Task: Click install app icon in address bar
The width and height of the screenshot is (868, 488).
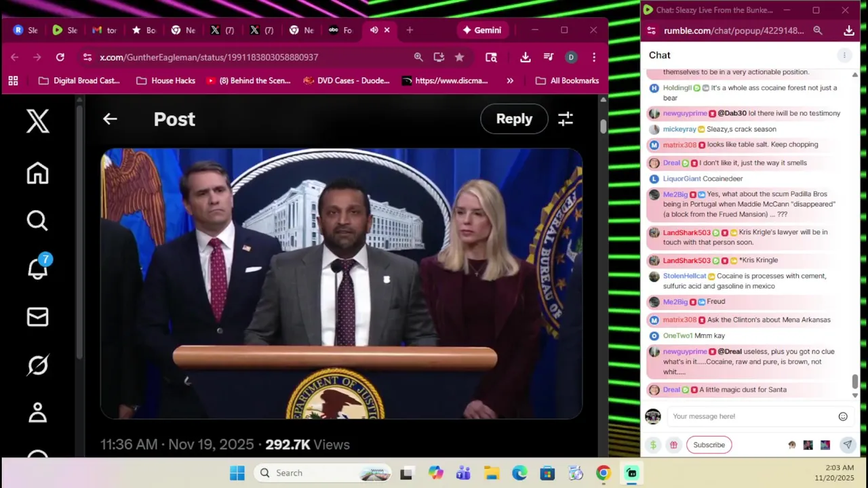Action: (439, 58)
